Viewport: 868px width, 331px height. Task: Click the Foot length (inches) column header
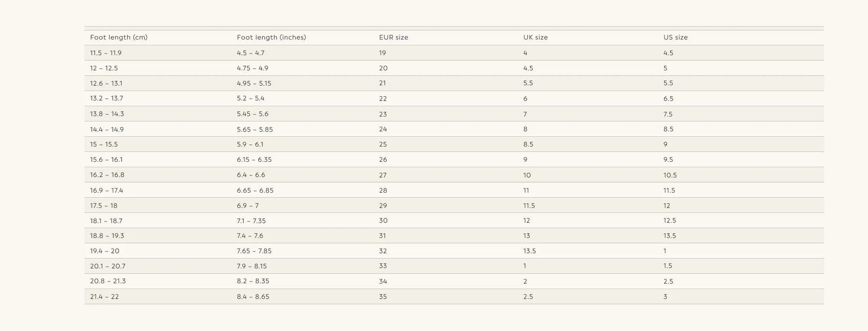pyautogui.click(x=271, y=38)
